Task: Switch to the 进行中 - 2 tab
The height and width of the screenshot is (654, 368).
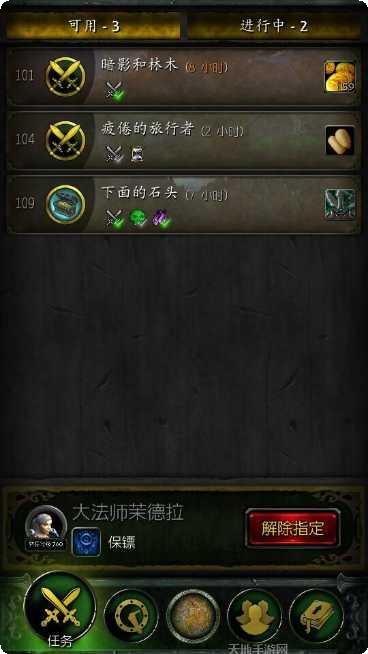Action: 274,26
